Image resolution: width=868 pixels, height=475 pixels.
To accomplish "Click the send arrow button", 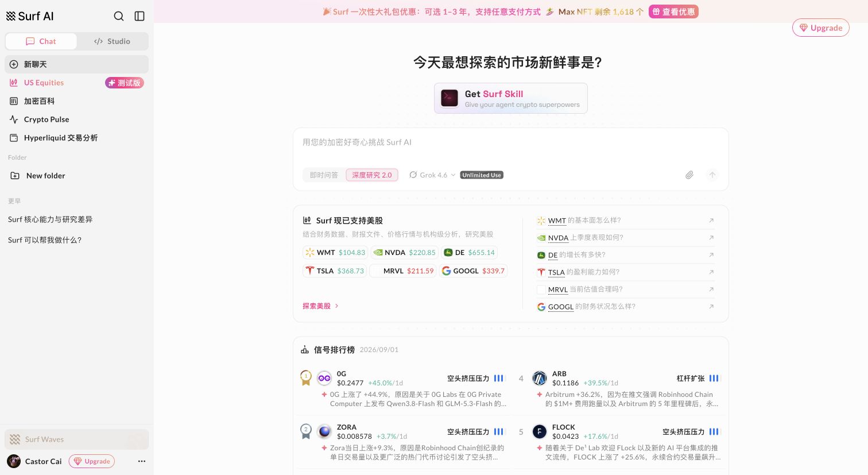I will (712, 175).
